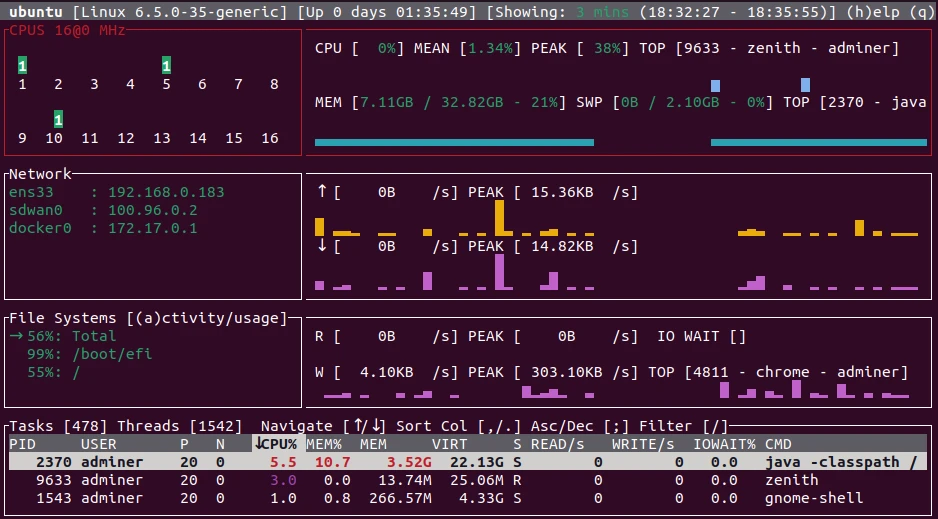The image size is (938, 519).
Task: Select the MEM% column header
Action: pos(325,444)
